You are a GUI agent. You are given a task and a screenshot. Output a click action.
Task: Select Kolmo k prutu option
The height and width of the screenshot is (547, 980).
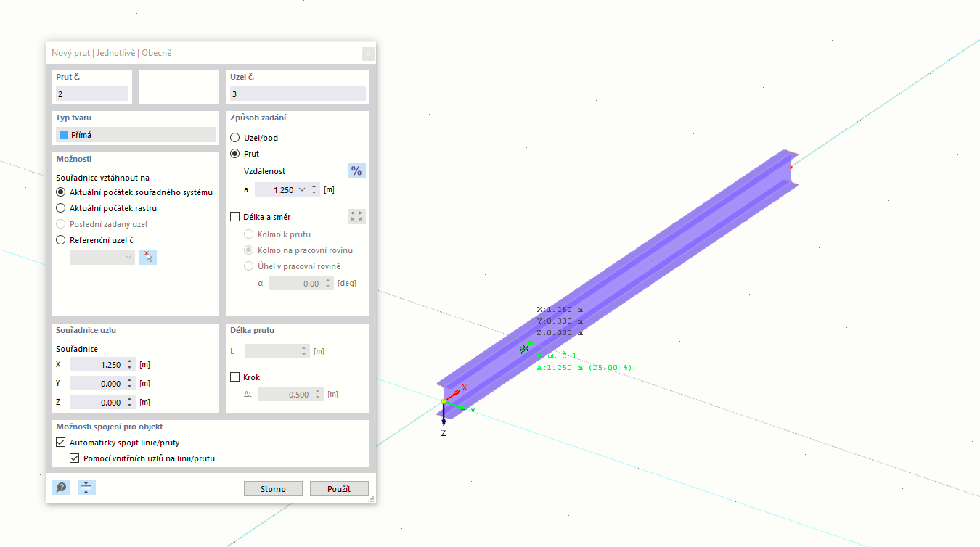click(x=249, y=234)
